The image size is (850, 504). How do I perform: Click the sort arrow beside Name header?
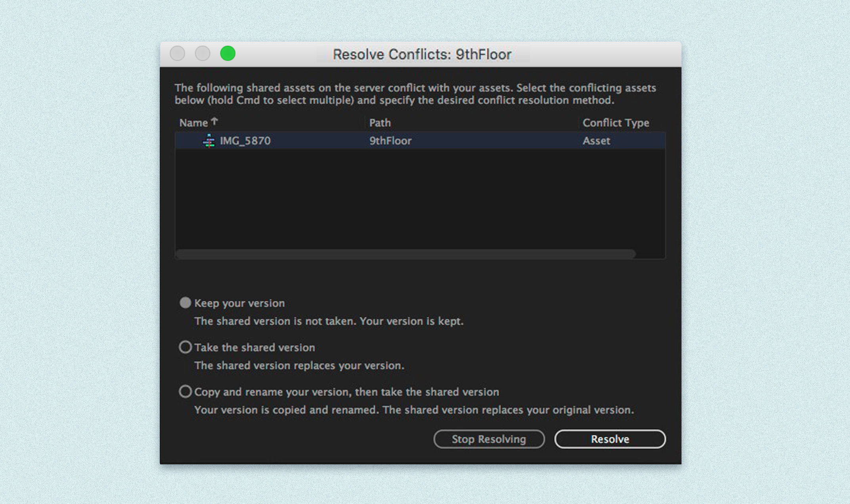click(214, 121)
